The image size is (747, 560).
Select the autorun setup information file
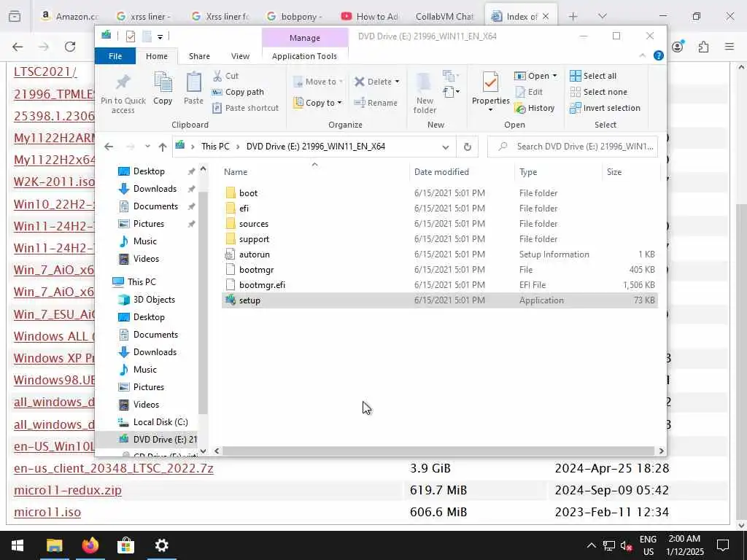click(x=439, y=254)
